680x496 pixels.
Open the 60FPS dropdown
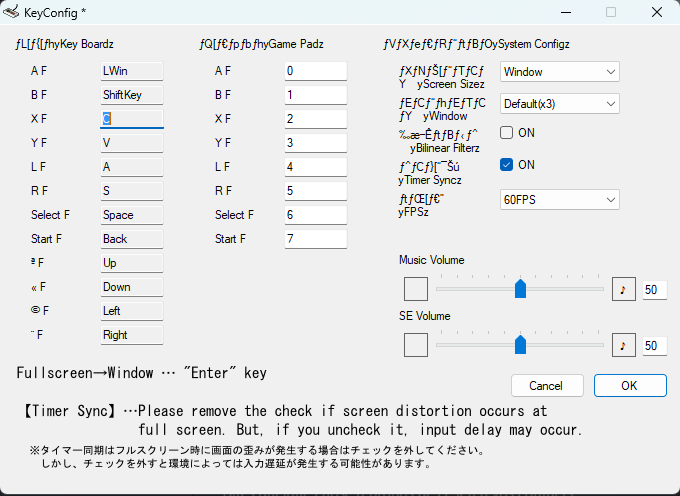[x=559, y=200]
